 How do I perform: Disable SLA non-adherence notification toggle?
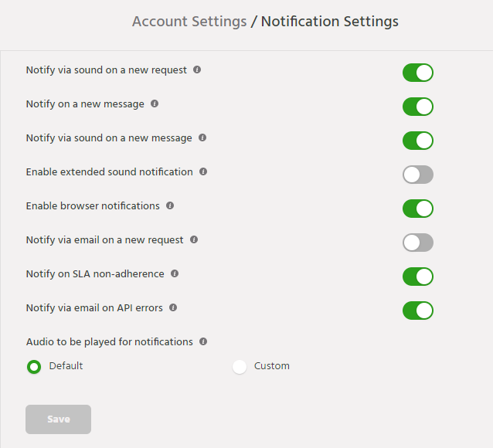(x=417, y=277)
